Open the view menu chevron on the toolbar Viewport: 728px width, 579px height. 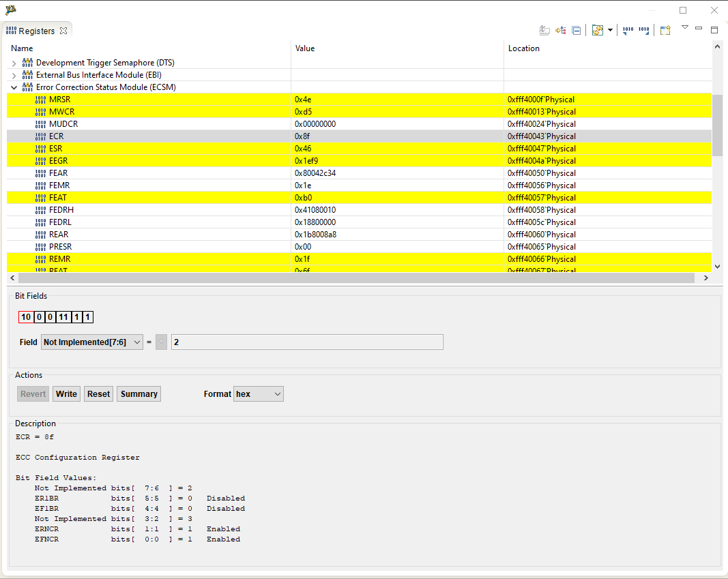(x=685, y=29)
